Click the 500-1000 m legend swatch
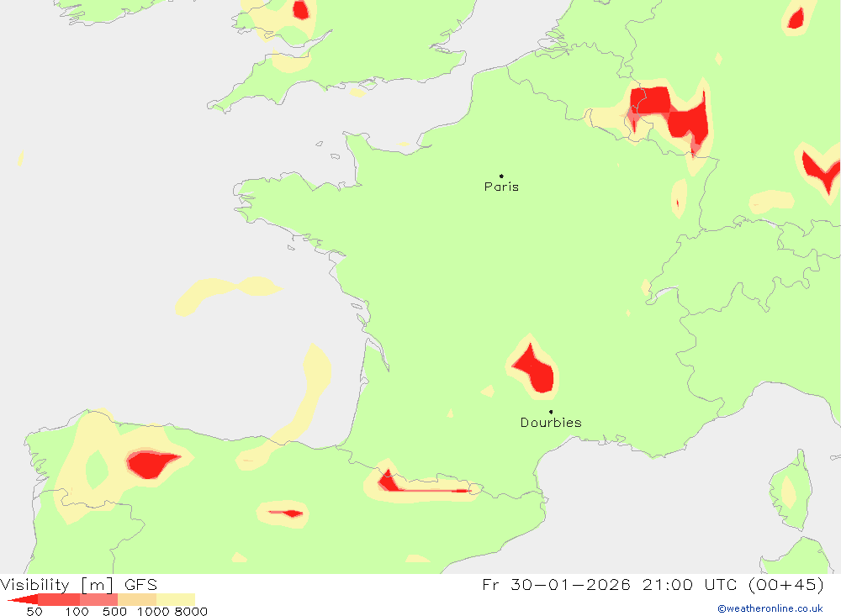The width and height of the screenshot is (841, 616). 137,600
